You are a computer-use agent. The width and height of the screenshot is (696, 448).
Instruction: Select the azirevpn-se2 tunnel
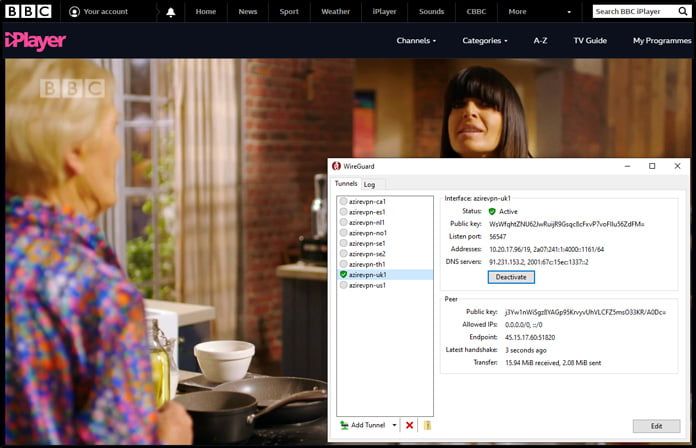click(x=384, y=254)
